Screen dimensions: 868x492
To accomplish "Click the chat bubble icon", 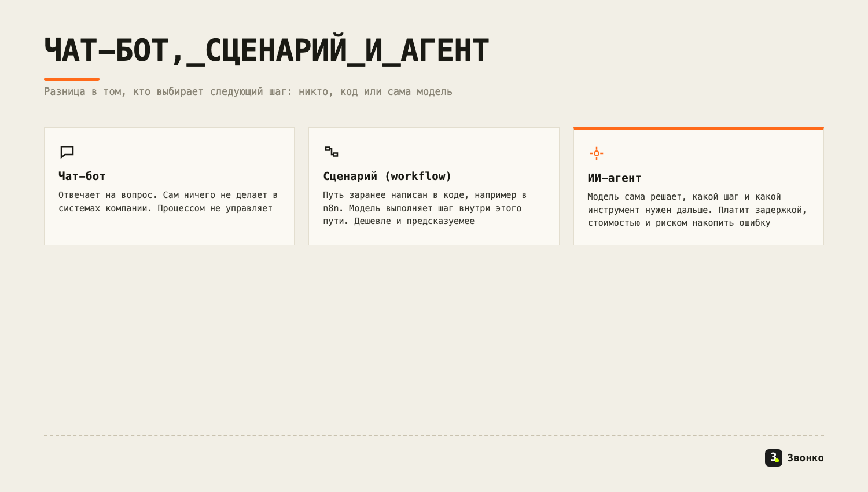I will [67, 152].
